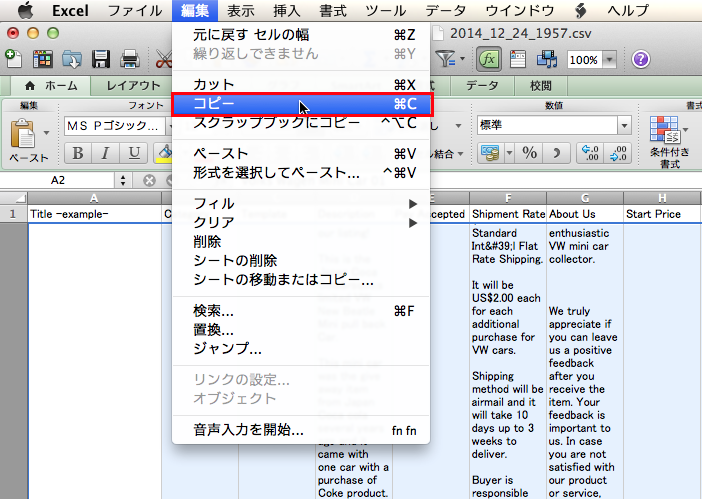Switch to the レイアウト ribbon tab
Viewport: 702px width, 499px height.
133,86
